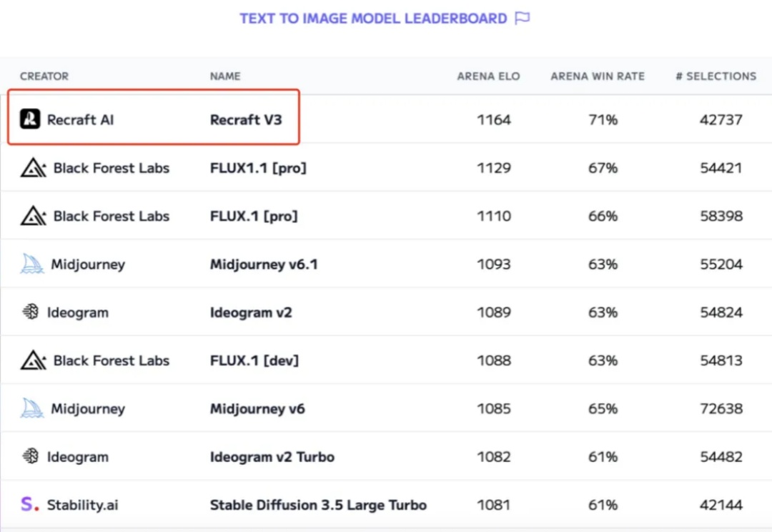Click the selections count 54824

[x=721, y=312]
